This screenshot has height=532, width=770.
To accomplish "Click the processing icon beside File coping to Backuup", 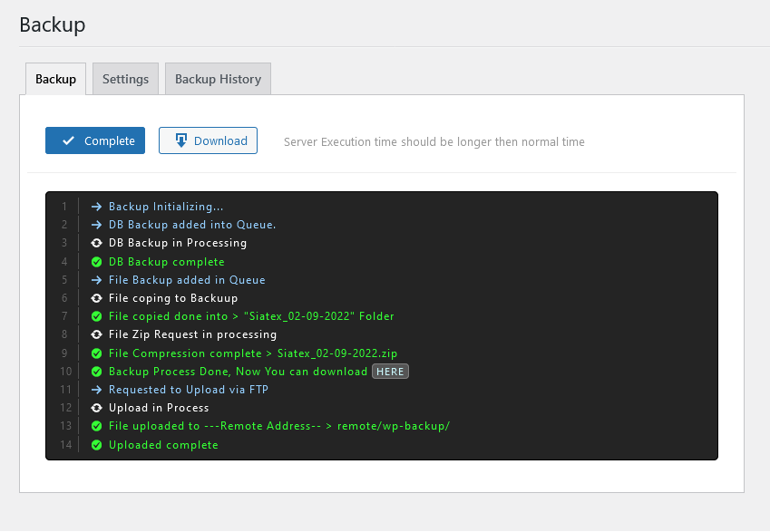I will pos(96,297).
